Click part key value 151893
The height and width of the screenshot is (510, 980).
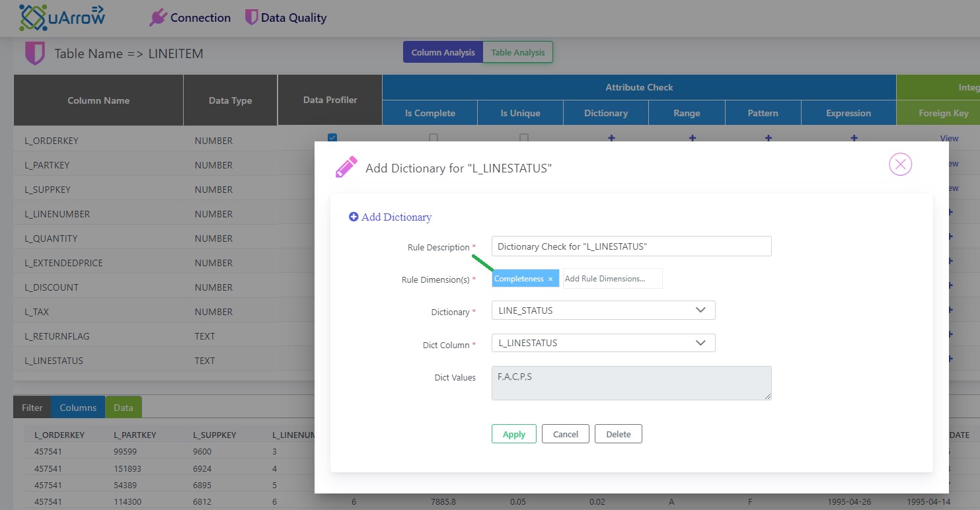(x=128, y=469)
